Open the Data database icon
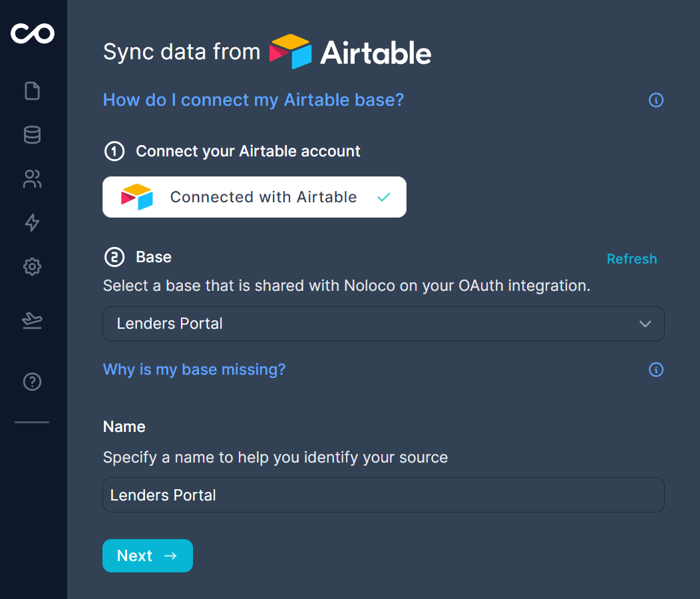700x599 pixels. coord(33,134)
